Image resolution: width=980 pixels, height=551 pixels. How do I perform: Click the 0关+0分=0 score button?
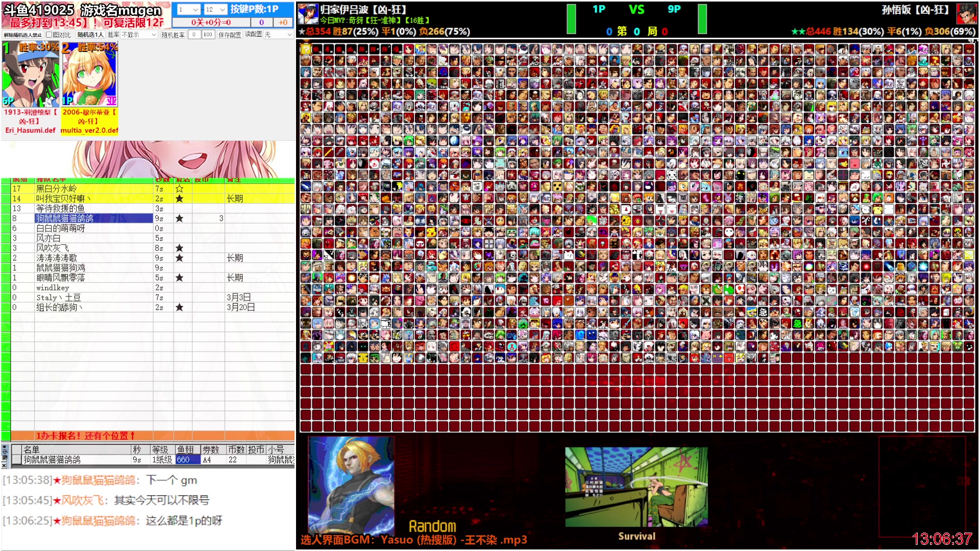click(x=211, y=22)
